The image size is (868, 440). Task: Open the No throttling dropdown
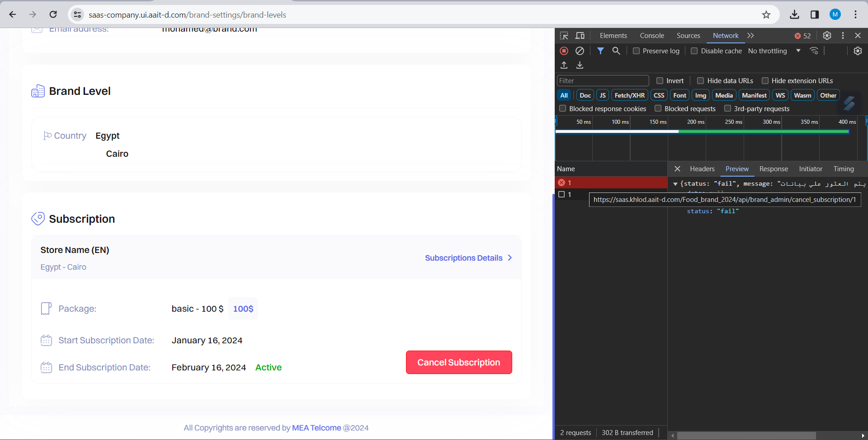pos(774,51)
